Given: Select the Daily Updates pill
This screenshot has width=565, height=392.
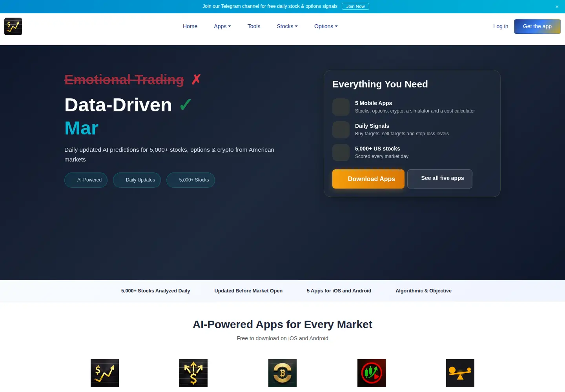Looking at the screenshot, I should click(137, 180).
